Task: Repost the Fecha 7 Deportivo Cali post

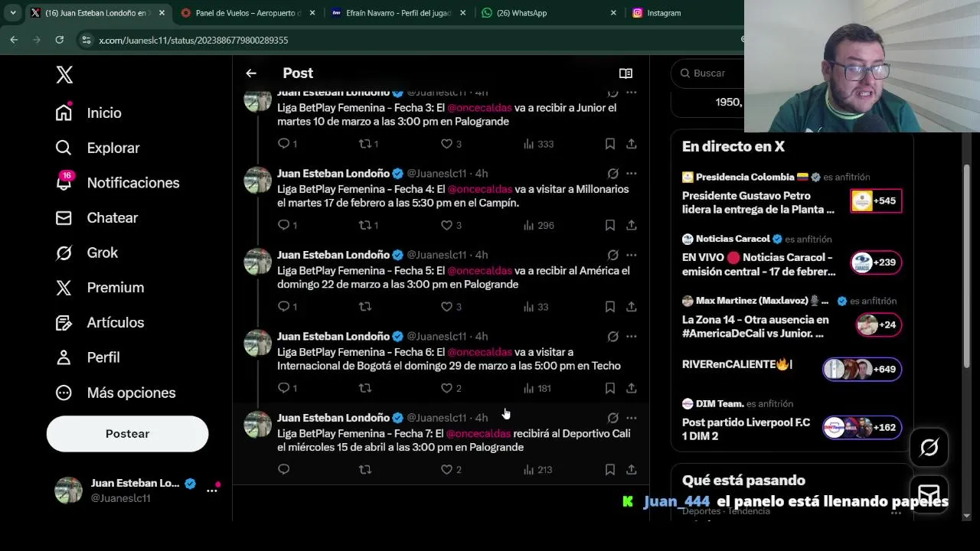Action: coord(365,469)
